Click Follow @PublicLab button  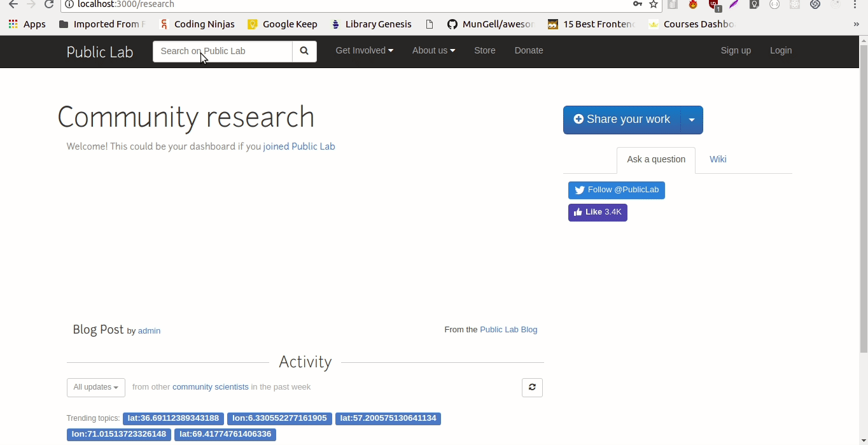[617, 190]
